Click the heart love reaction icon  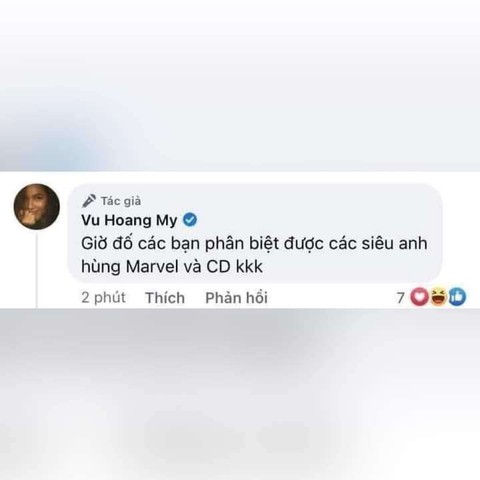pos(419,297)
